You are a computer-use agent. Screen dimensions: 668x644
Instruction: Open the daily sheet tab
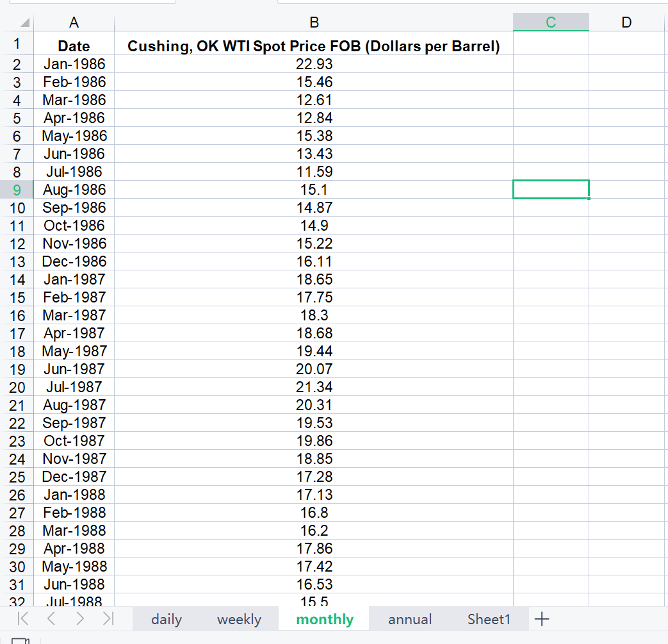(x=166, y=619)
